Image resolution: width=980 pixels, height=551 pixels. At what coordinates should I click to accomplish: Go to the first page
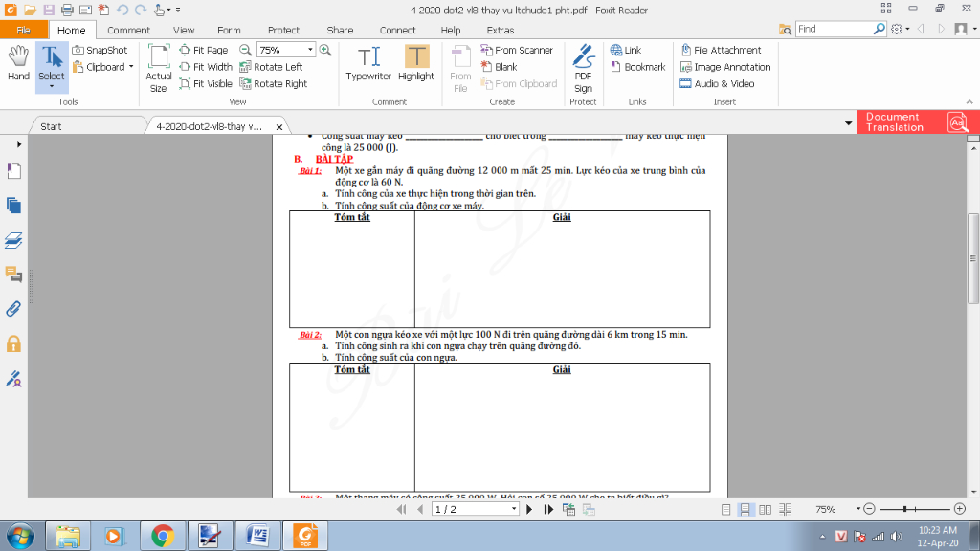[401, 509]
